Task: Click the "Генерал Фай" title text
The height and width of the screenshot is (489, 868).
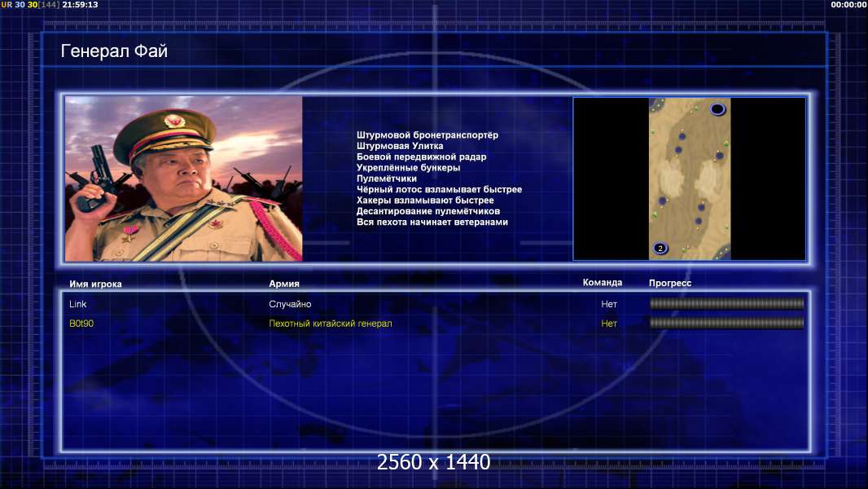Action: tap(114, 51)
